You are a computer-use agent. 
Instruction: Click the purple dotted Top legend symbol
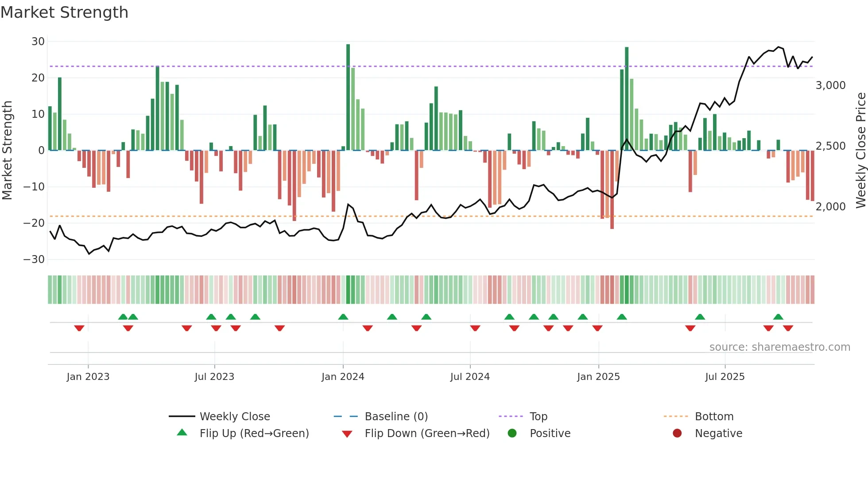(511, 416)
